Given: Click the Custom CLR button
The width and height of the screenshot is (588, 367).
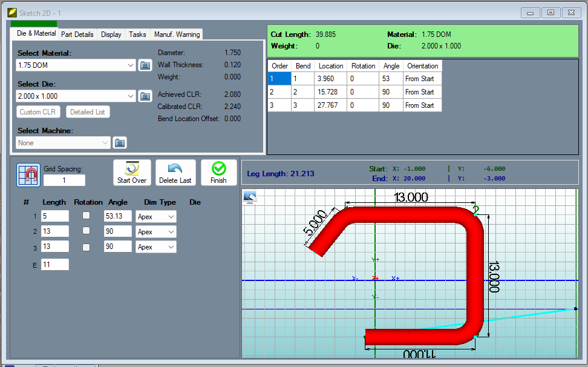Looking at the screenshot, I should [x=38, y=112].
